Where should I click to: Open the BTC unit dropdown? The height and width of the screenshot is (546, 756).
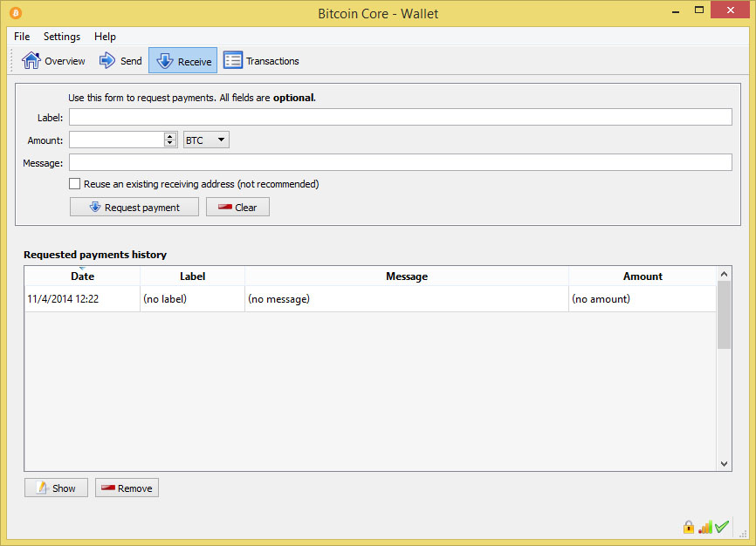pos(206,140)
